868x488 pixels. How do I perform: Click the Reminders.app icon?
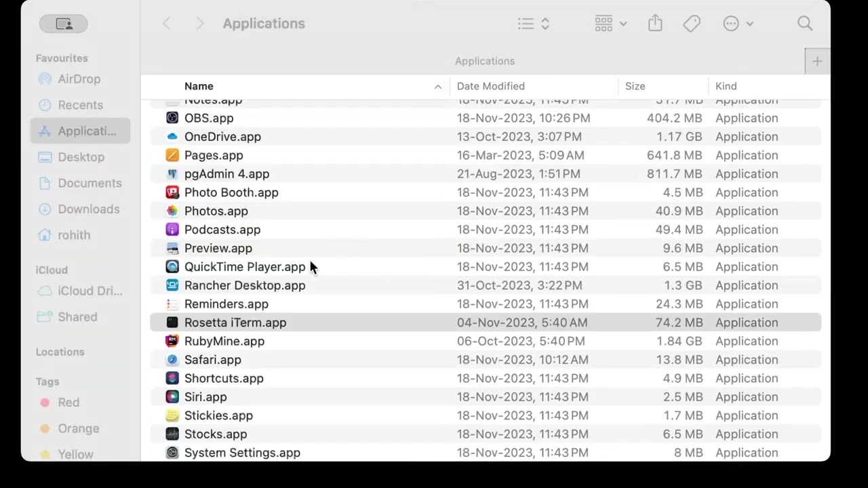coord(172,304)
